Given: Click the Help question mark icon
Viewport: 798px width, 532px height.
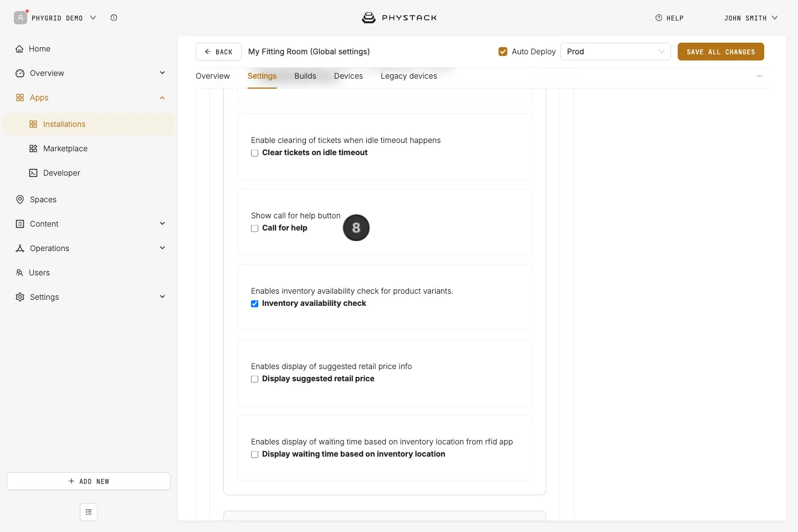Looking at the screenshot, I should pos(659,18).
